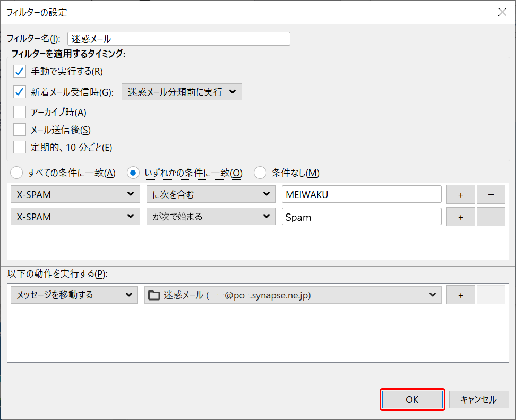Open が次で始まる condition dropdown
Viewport: 516px width, 420px height.
pyautogui.click(x=211, y=217)
